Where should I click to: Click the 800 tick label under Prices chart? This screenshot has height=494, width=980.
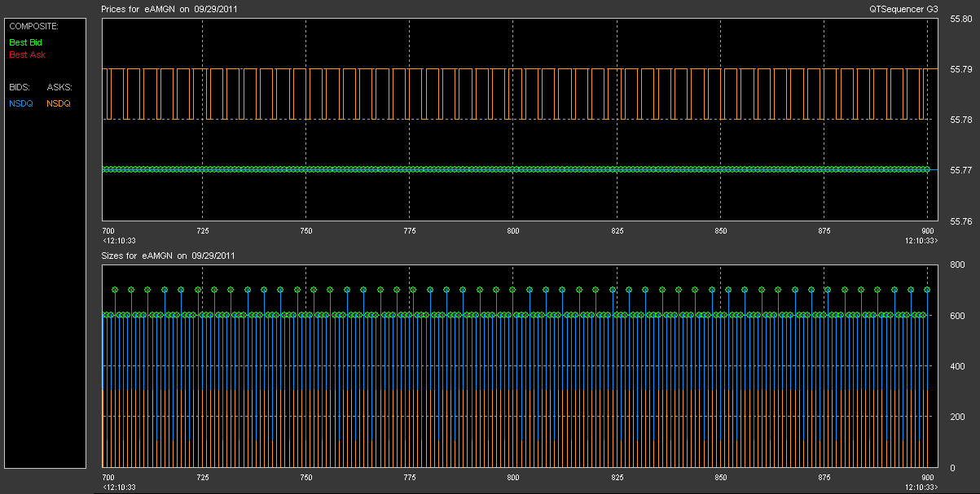pos(512,231)
